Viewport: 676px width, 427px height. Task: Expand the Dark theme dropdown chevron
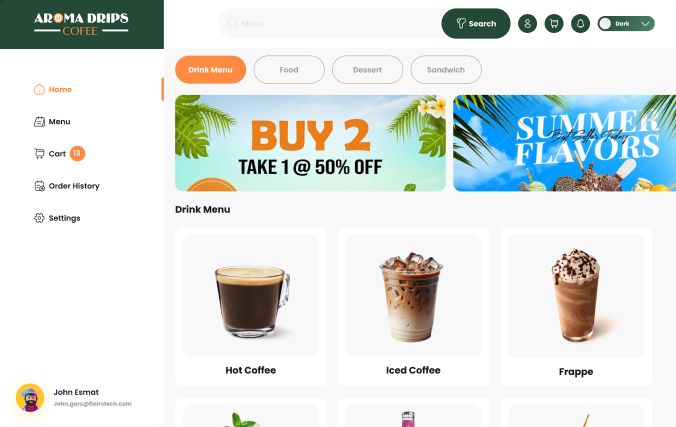645,24
